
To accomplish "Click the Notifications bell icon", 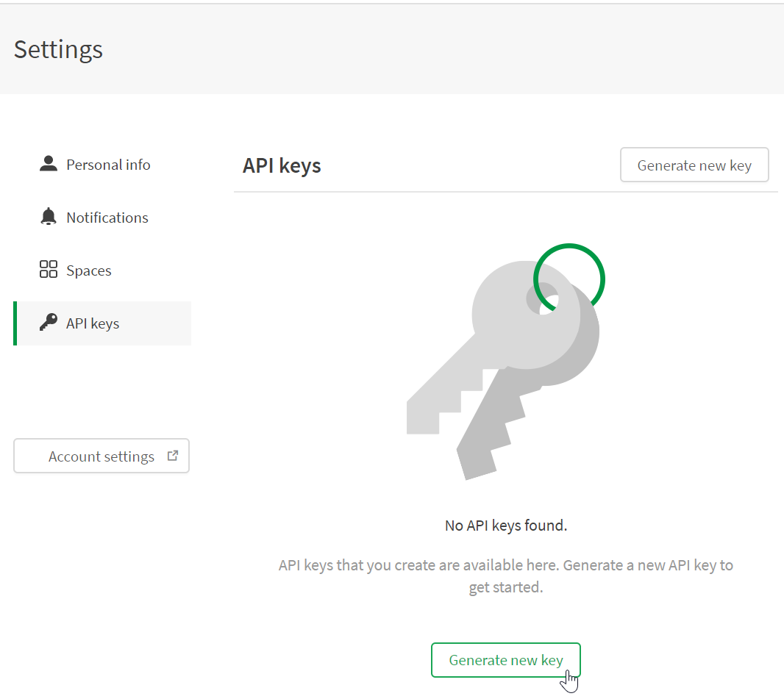I will [x=49, y=217].
